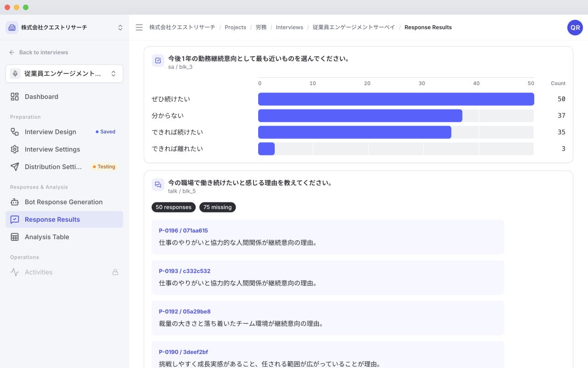Click the できれば続けたい row label
The width and height of the screenshot is (588, 368).
point(177,132)
